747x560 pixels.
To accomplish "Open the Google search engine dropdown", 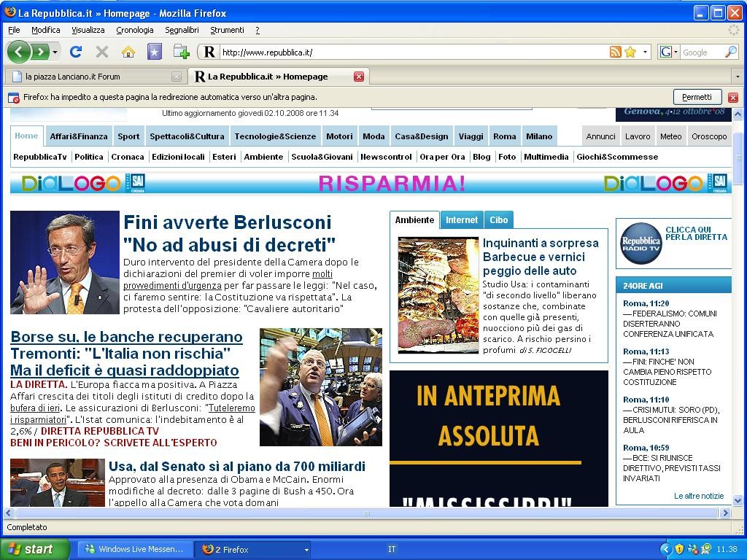I will [668, 52].
